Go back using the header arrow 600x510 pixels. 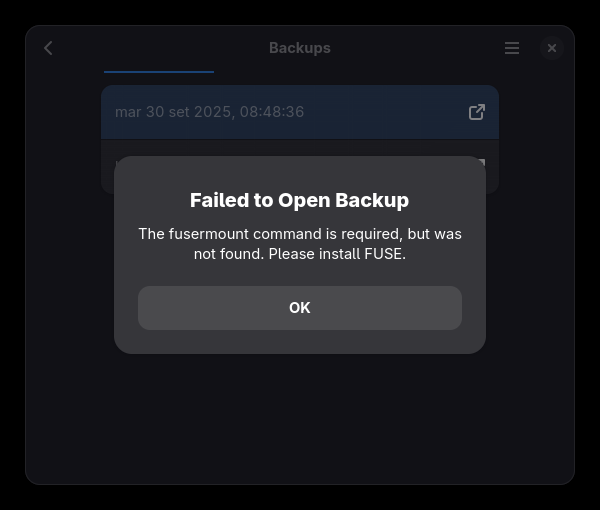pyautogui.click(x=48, y=48)
